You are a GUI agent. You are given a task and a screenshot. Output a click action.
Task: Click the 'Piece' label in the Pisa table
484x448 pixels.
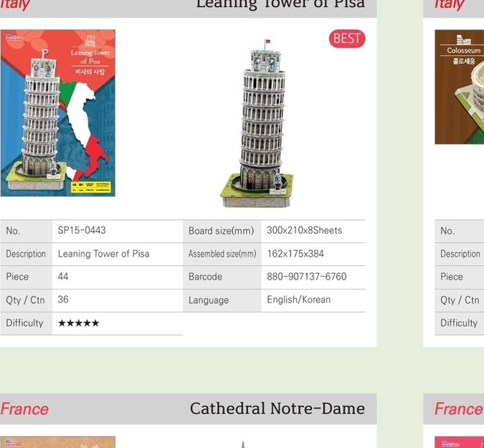coord(17,277)
